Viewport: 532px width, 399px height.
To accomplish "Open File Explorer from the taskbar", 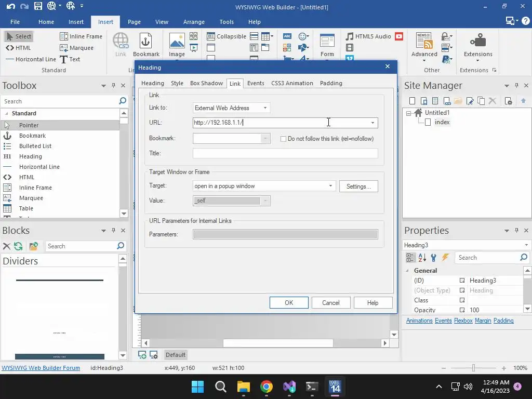I will coord(244,387).
